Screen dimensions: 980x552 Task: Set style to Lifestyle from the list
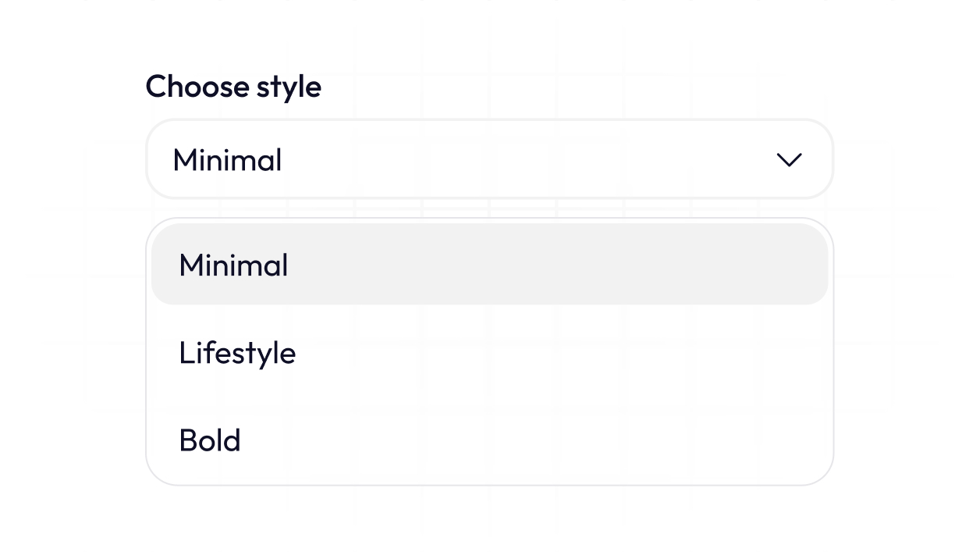coord(489,353)
